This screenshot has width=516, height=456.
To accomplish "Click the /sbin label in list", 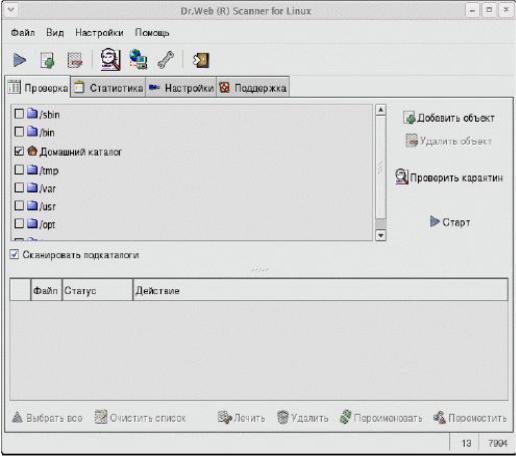I will [49, 114].
